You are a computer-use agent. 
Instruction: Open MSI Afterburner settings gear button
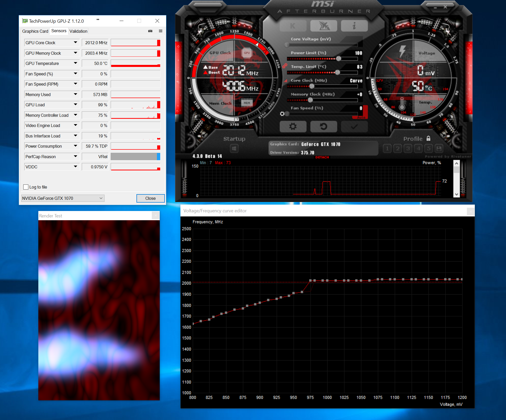(293, 126)
